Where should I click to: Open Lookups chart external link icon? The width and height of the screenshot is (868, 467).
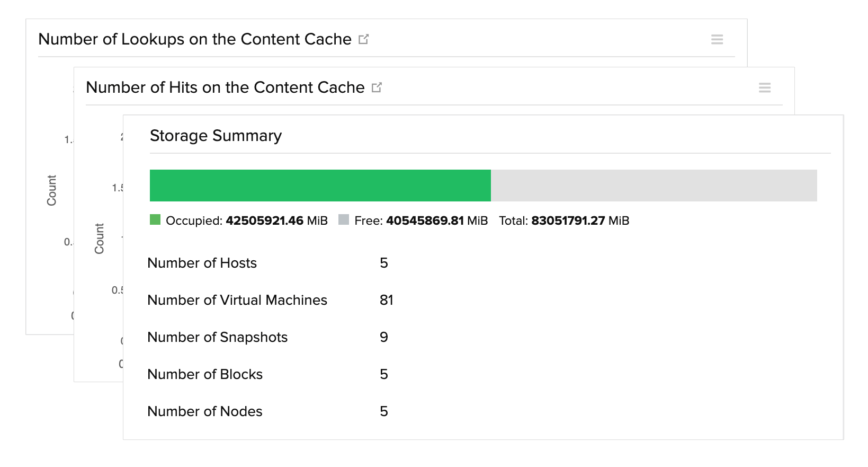pos(363,39)
